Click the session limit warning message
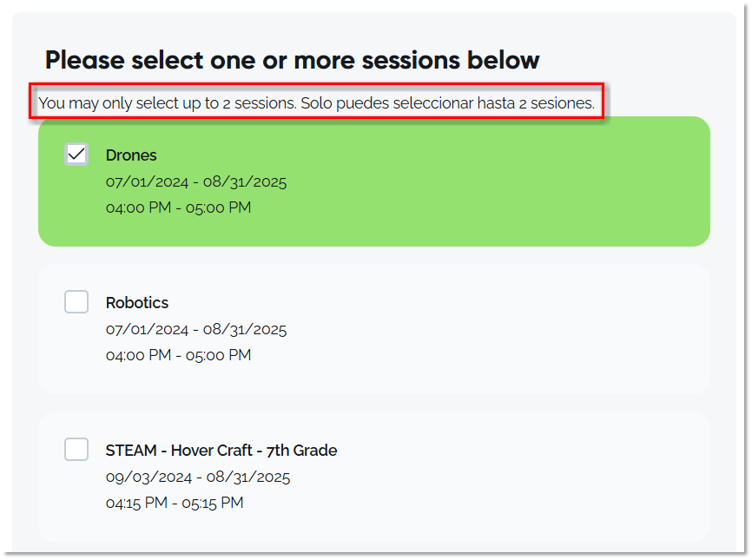This screenshot has width=752, height=560. coord(317,102)
